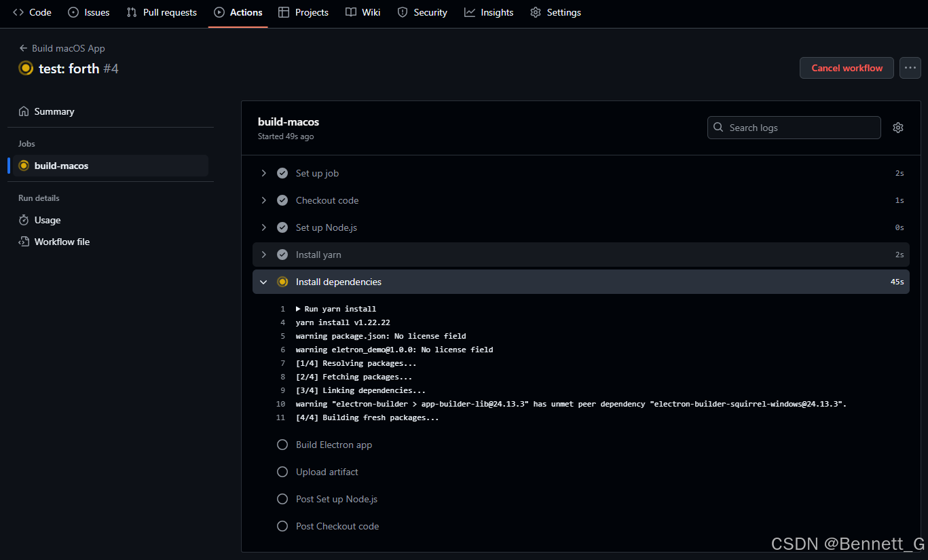The image size is (928, 560).
Task: Expand the Install yarn step
Action: (581, 255)
